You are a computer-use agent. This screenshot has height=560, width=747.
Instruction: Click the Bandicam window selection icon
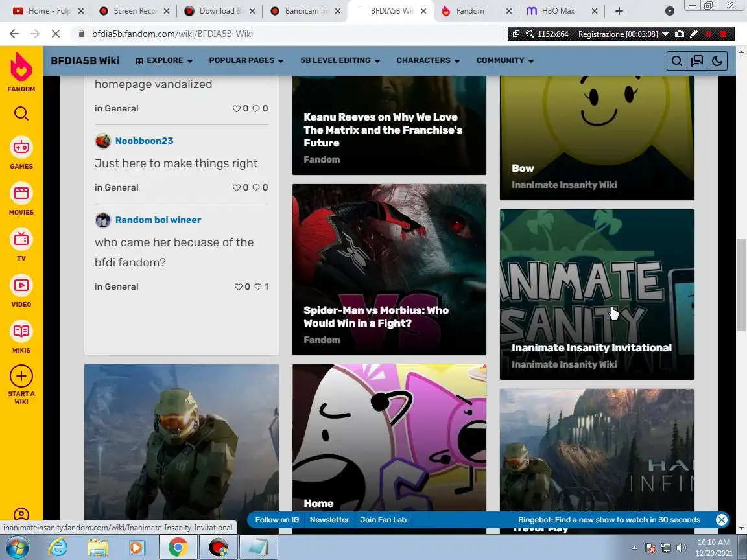click(x=516, y=34)
